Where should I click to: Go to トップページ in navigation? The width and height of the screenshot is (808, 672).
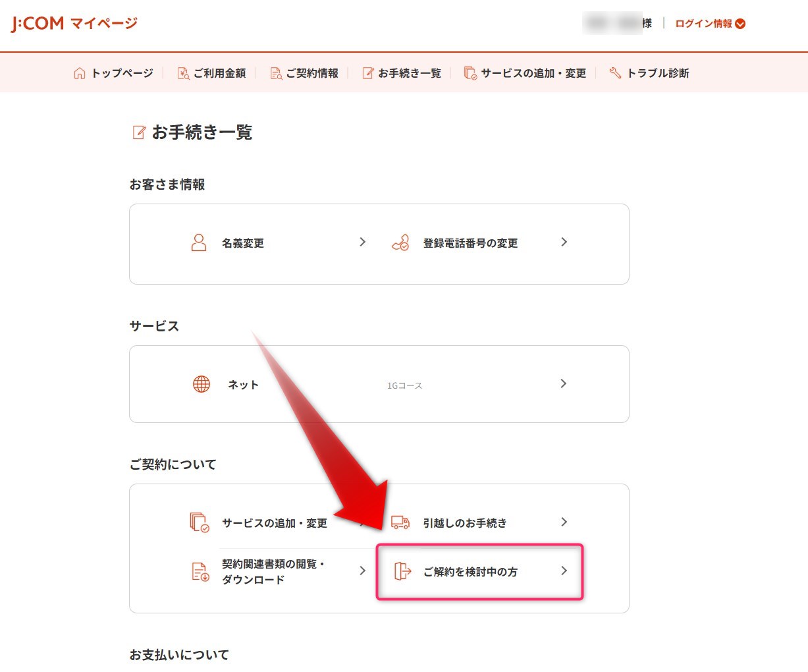(x=113, y=73)
